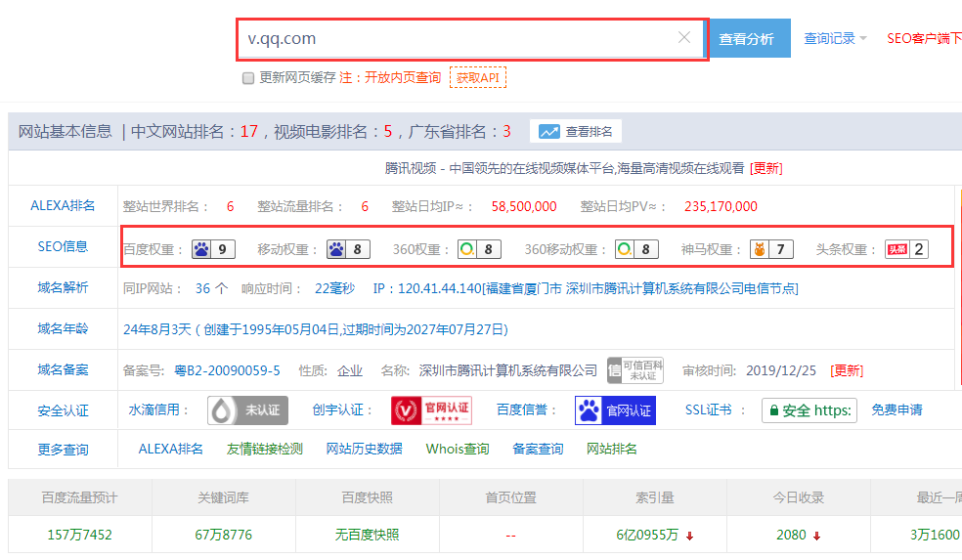
Task: Click the Shenma weight badge showing 7
Action: [770, 249]
